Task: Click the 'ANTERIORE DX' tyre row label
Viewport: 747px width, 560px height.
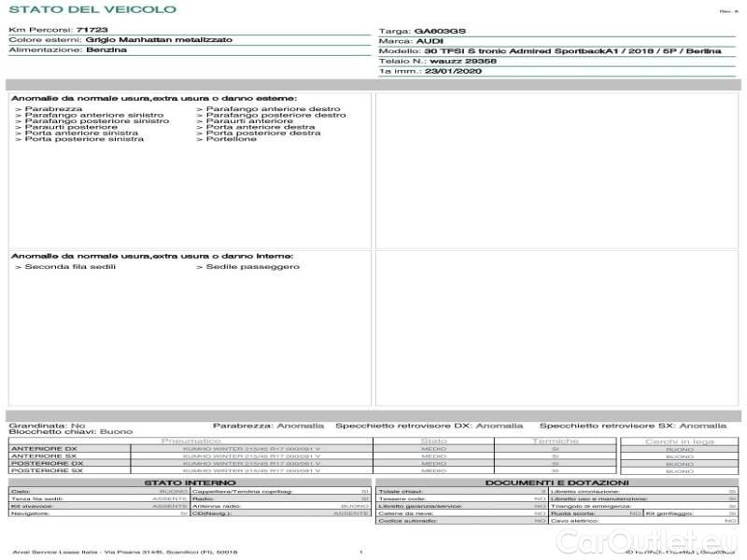Action: 44,449
